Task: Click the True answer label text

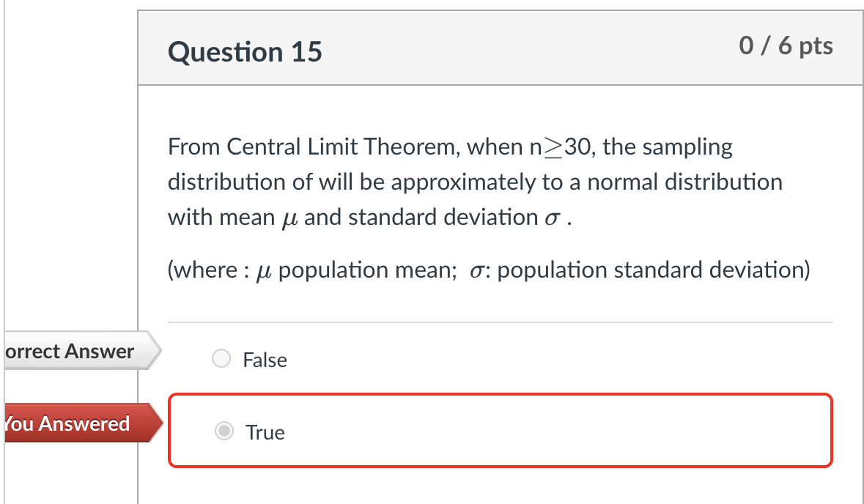Action: point(264,432)
